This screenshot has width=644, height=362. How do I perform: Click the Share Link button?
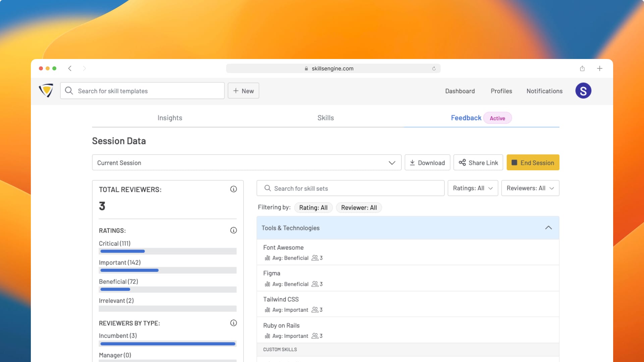click(x=478, y=163)
